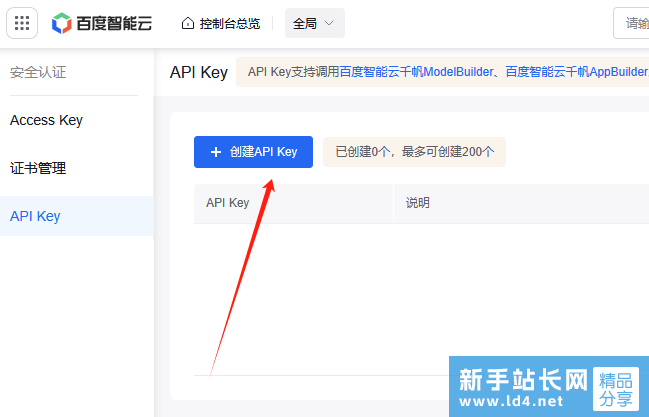Click the Baidu AI Cloud logo
The image size is (649, 417).
102,23
